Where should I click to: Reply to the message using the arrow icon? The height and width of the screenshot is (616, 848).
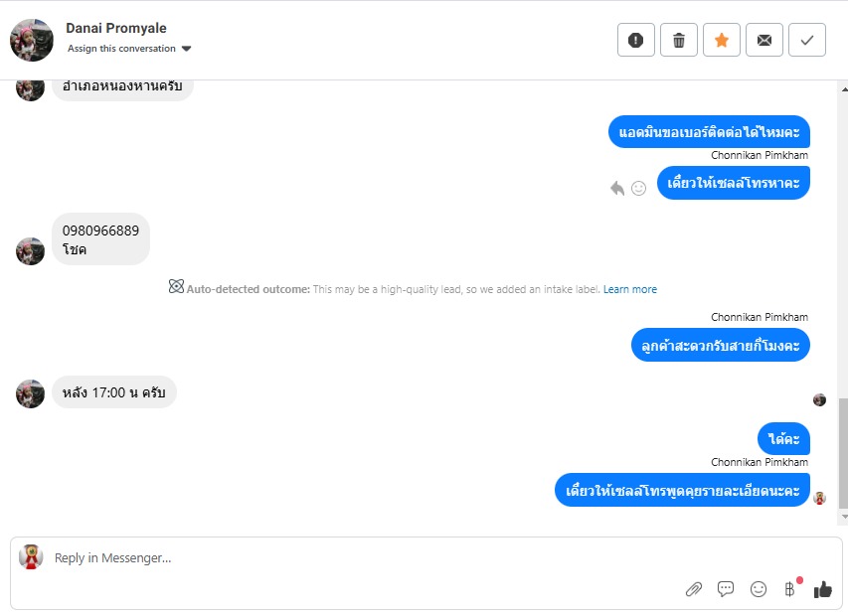(x=617, y=188)
